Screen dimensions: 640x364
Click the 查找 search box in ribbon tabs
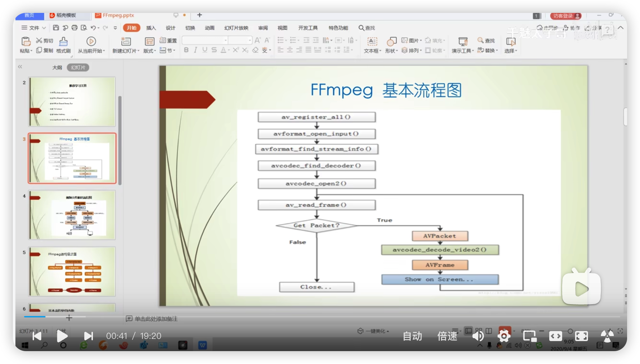pos(367,28)
